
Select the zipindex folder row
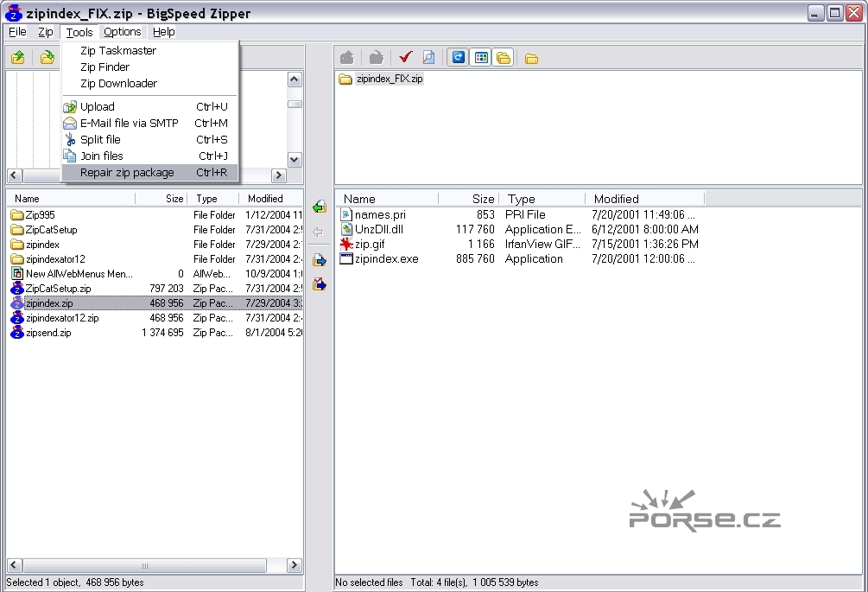pos(156,245)
